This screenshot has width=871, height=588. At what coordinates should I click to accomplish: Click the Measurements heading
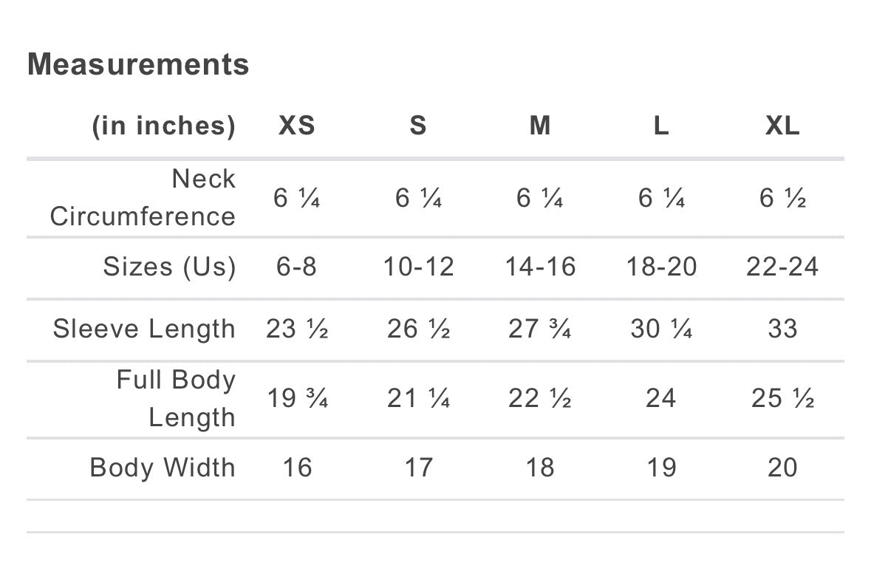(x=138, y=64)
